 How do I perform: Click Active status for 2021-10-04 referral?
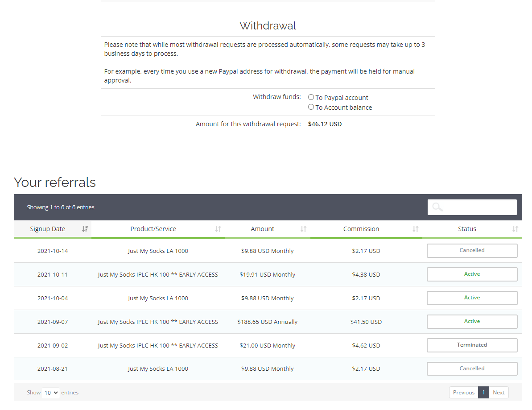tap(472, 298)
